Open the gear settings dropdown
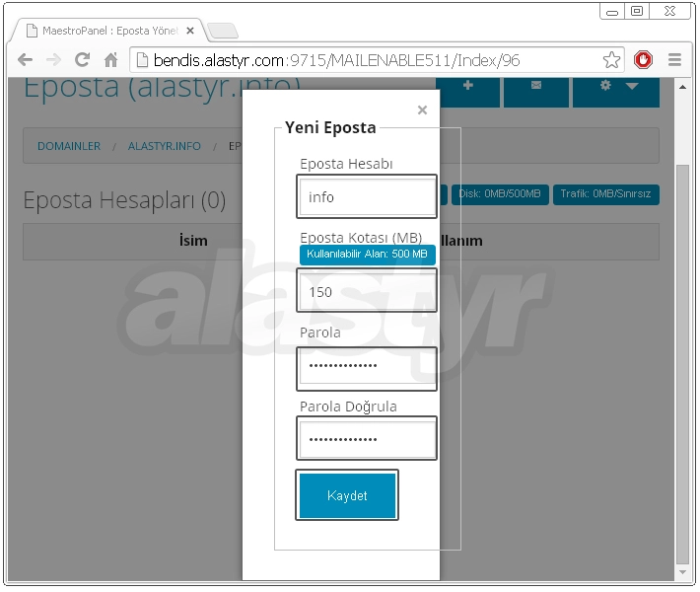Viewport: 700px width, 592px height. (615, 92)
